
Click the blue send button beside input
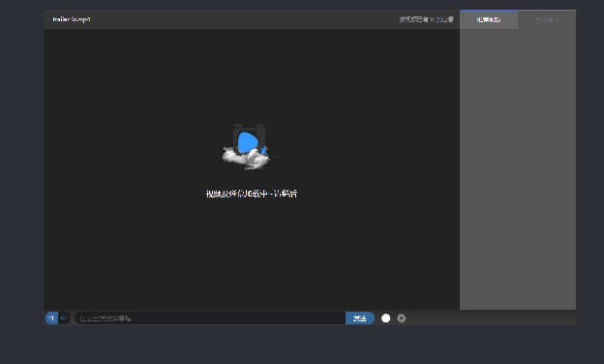click(x=360, y=318)
